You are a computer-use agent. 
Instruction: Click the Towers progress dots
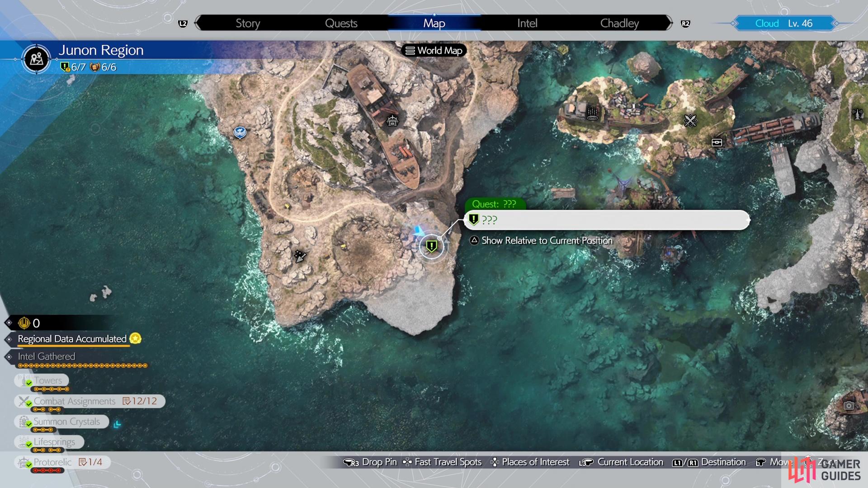click(52, 389)
